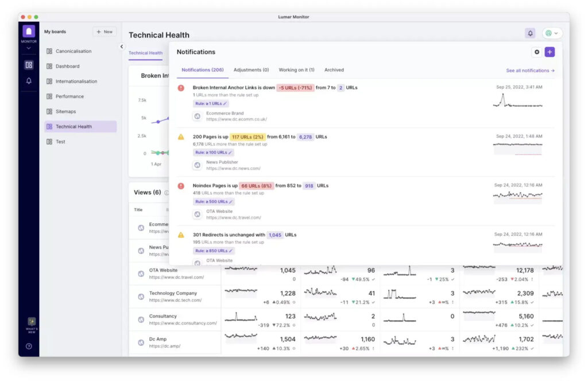Switch to the Working on it (1) tab
The image size is (588, 381).
click(296, 70)
